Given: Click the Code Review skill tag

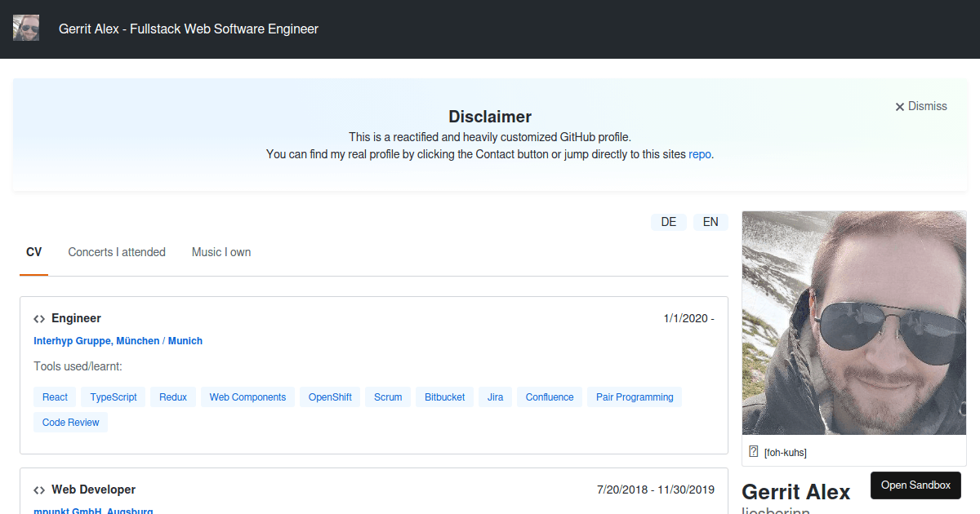Looking at the screenshot, I should pos(70,422).
